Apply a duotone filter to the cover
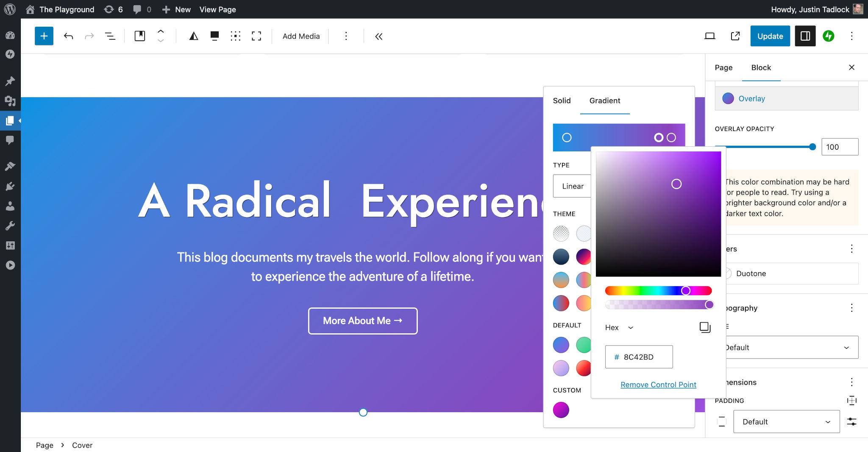Image resolution: width=868 pixels, height=452 pixels. 194,36
